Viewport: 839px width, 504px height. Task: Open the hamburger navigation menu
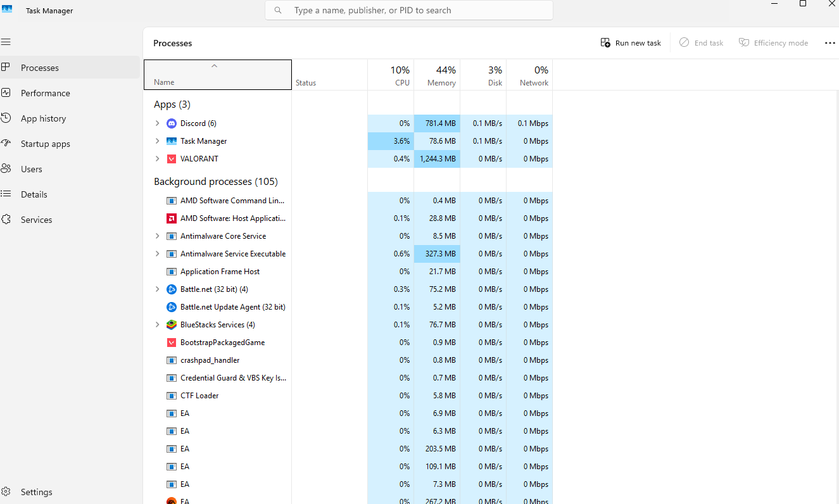coord(6,42)
